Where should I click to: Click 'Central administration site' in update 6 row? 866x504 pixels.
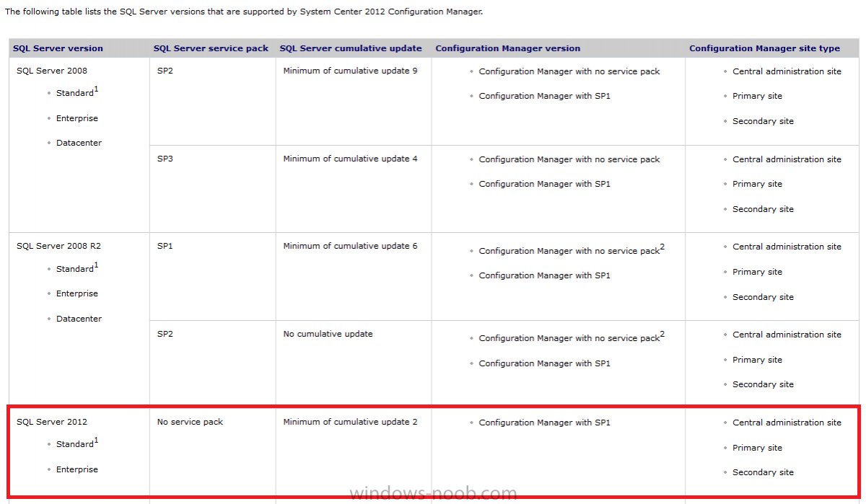coord(787,247)
